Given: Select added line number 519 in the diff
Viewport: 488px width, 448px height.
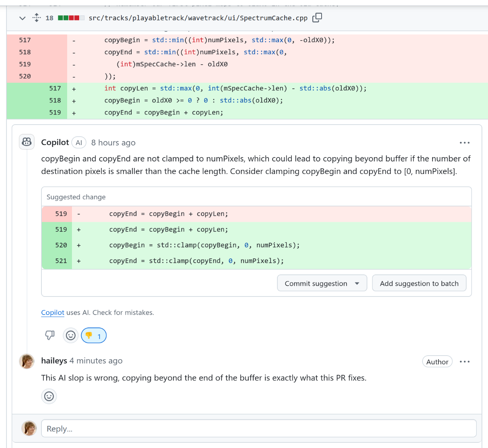Looking at the screenshot, I should click(55, 113).
